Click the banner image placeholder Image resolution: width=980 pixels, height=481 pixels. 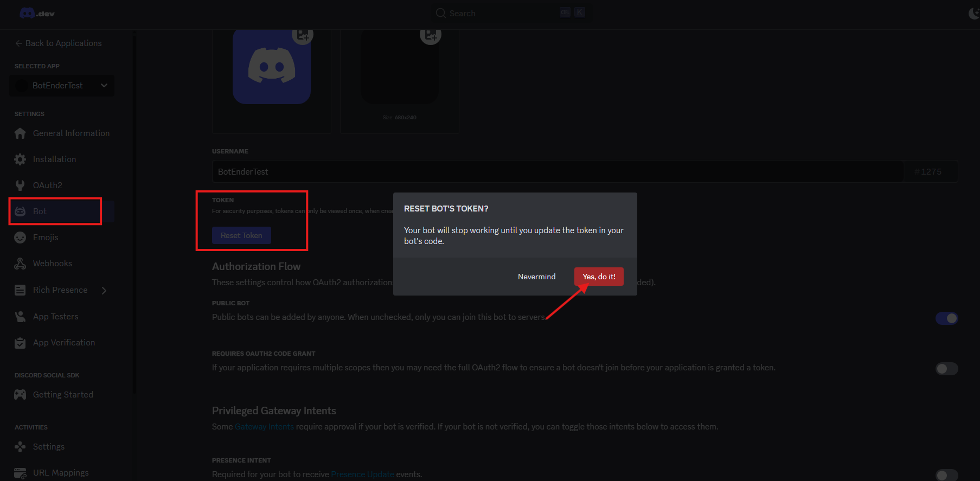point(400,67)
